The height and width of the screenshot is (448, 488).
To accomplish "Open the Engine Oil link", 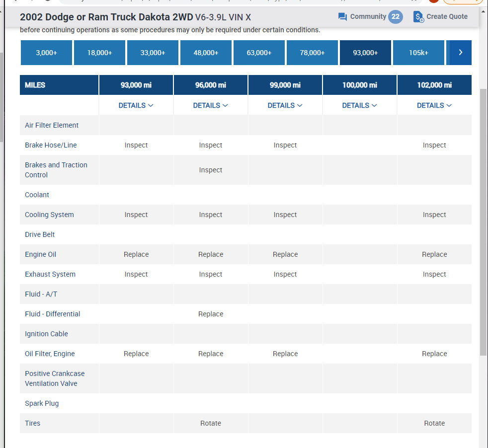I will (x=40, y=254).
